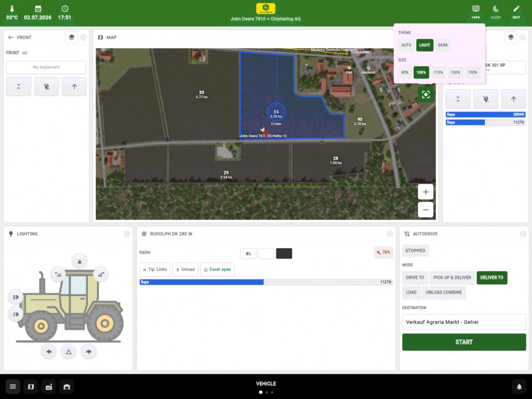Open the EDIT pencil in top bar
The height and width of the screenshot is (399, 532).
pos(516,12)
